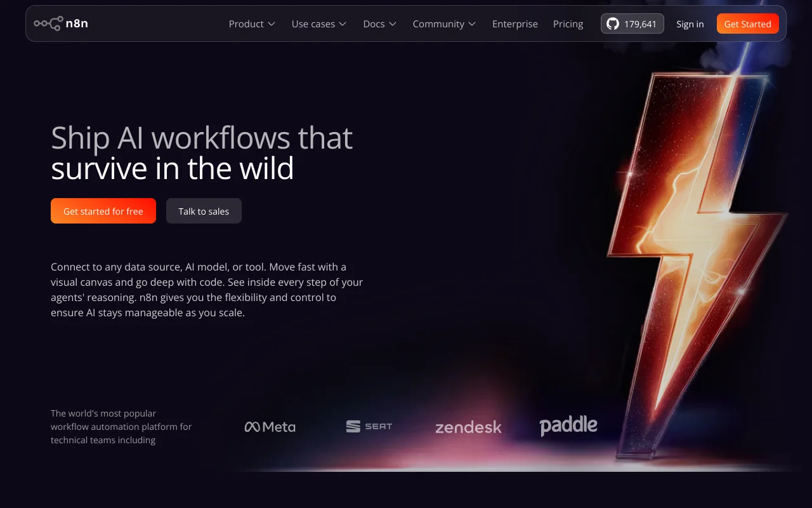Click the 179,641 GitHub star count
Image resolution: width=812 pixels, height=508 pixels.
pos(640,24)
